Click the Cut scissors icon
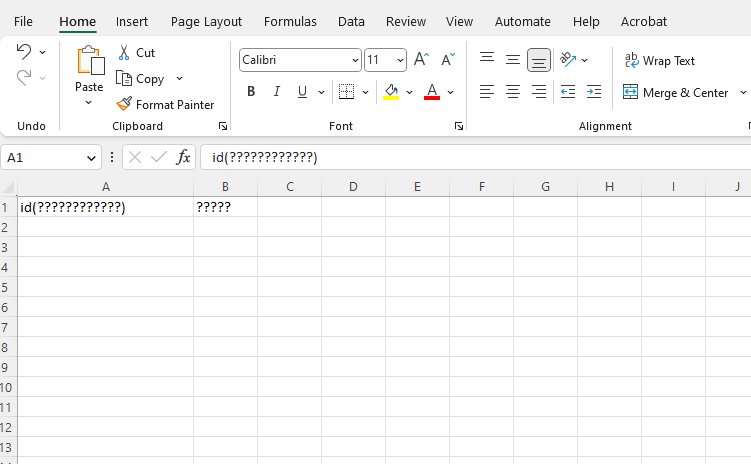Screen dimensions: 751x464 click(x=125, y=53)
